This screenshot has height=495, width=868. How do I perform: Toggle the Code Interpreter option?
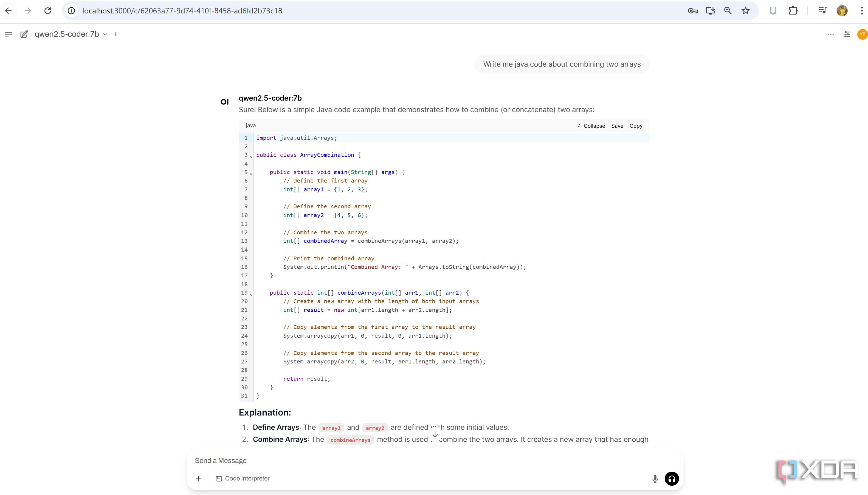click(x=243, y=478)
